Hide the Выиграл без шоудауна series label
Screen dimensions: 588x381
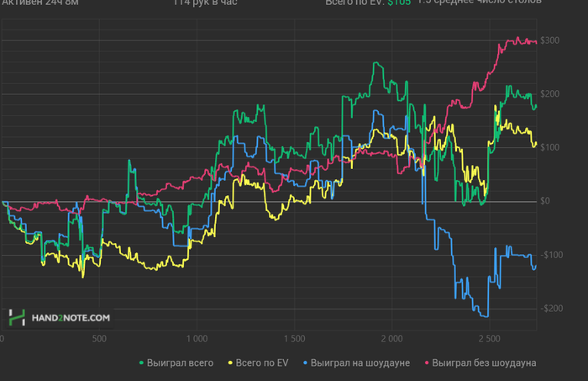click(x=484, y=363)
